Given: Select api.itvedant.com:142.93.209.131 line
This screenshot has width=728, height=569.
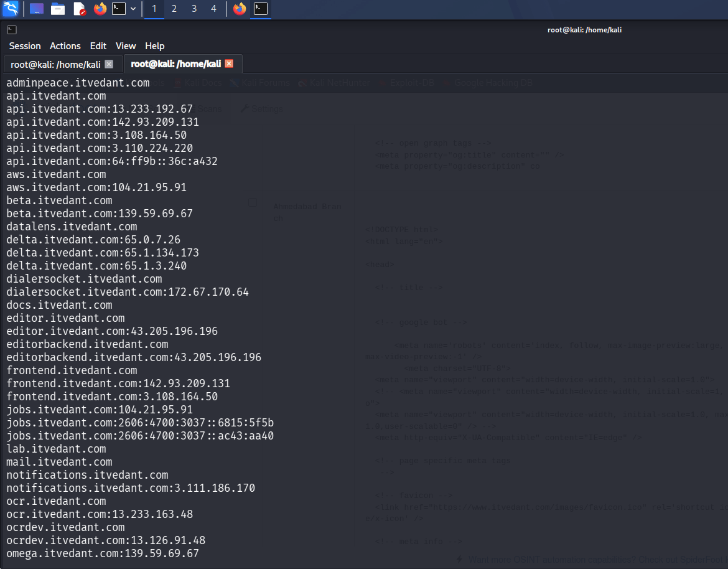Looking at the screenshot, I should [x=103, y=121].
